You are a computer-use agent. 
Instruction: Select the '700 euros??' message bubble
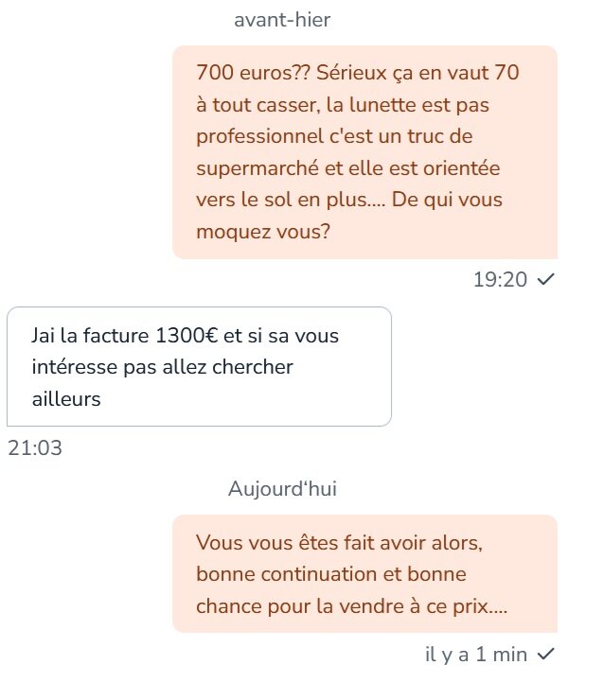365,152
